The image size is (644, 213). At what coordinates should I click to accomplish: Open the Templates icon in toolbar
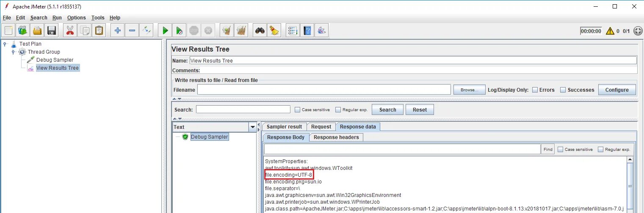click(x=23, y=30)
